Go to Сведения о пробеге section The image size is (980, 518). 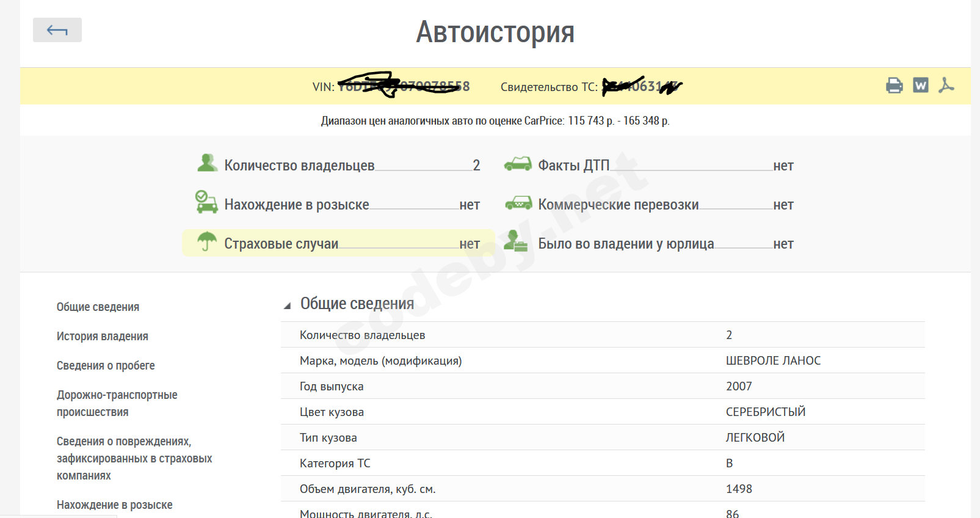106,366
